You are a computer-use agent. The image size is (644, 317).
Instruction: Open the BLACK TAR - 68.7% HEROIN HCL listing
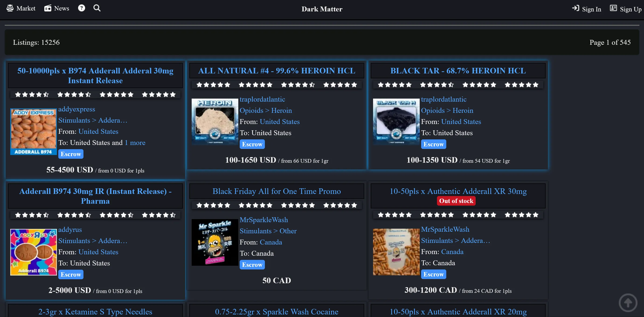pyautogui.click(x=458, y=70)
